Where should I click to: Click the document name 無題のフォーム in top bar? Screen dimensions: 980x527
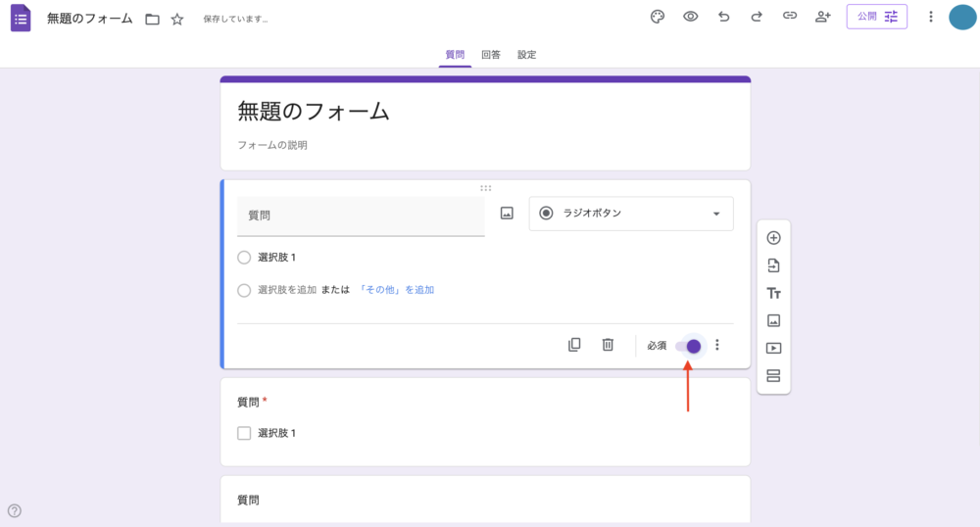90,19
